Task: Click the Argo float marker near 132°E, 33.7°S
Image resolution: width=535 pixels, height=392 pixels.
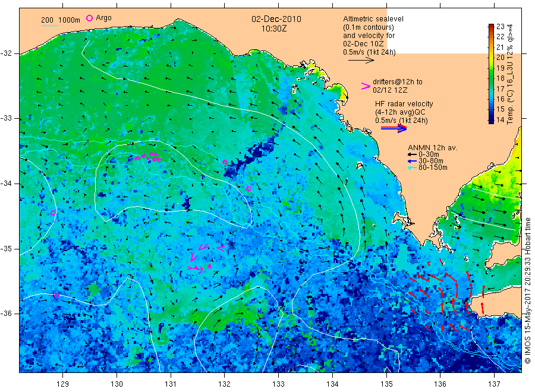Action: pyautogui.click(x=225, y=163)
